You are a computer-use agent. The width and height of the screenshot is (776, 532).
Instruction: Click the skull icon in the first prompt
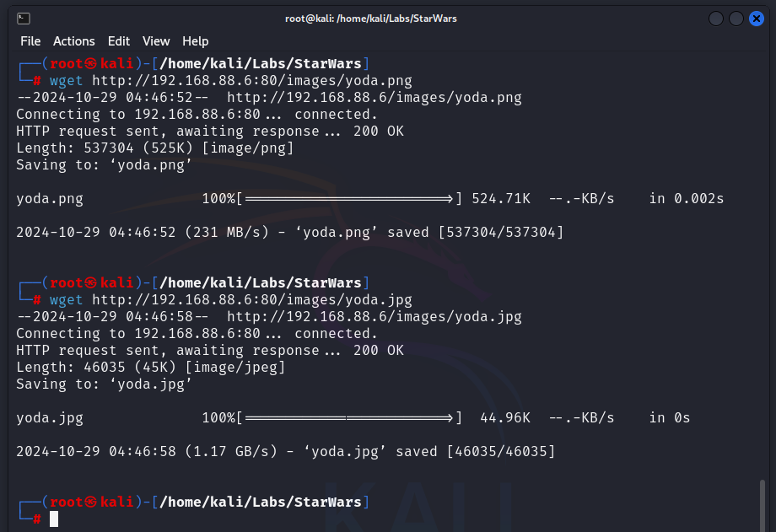pyautogui.click(x=92, y=64)
